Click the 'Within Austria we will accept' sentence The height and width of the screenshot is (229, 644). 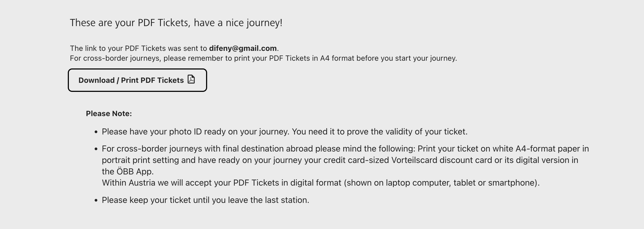[321, 183]
